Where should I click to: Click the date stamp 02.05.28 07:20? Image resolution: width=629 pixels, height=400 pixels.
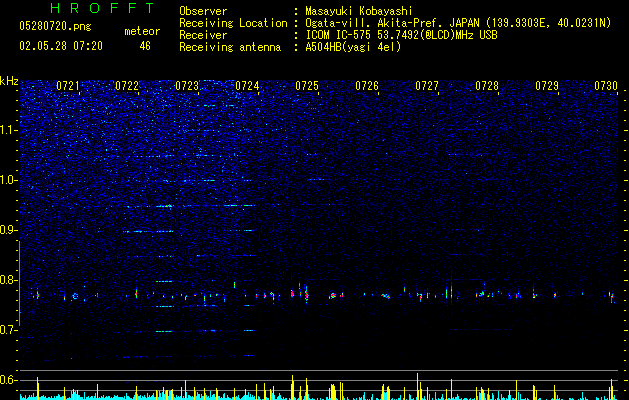[x=61, y=46]
